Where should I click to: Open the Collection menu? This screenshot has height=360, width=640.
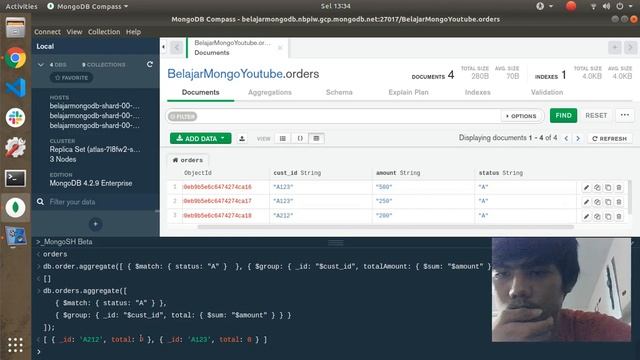coord(104,31)
